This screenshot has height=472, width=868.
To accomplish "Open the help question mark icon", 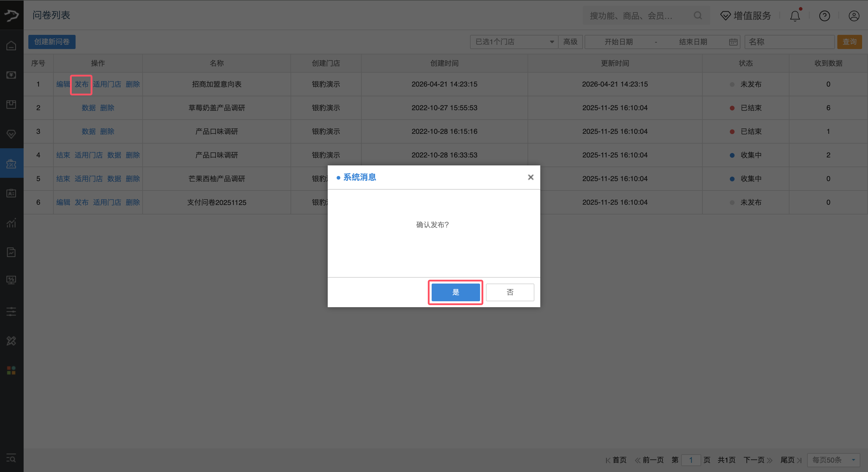I will pos(824,16).
